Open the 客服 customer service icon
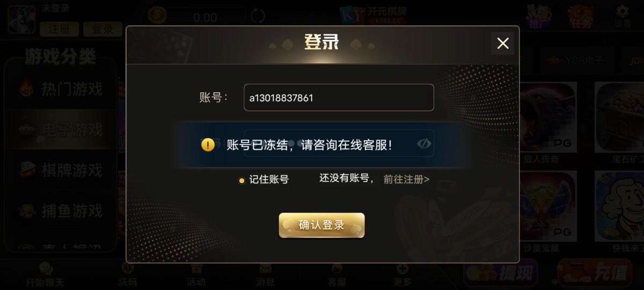644x290 pixels. point(336,275)
